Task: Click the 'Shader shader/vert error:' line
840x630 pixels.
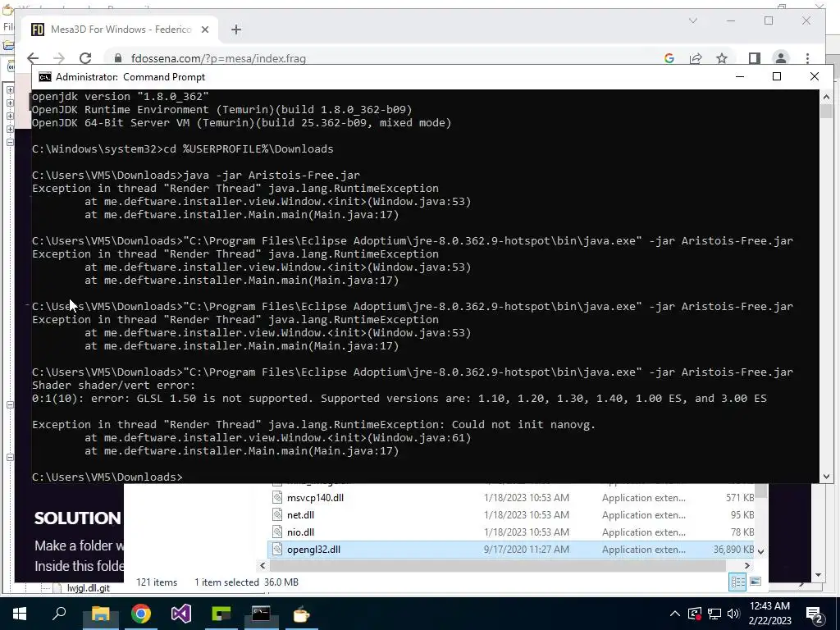Action: pos(113,386)
